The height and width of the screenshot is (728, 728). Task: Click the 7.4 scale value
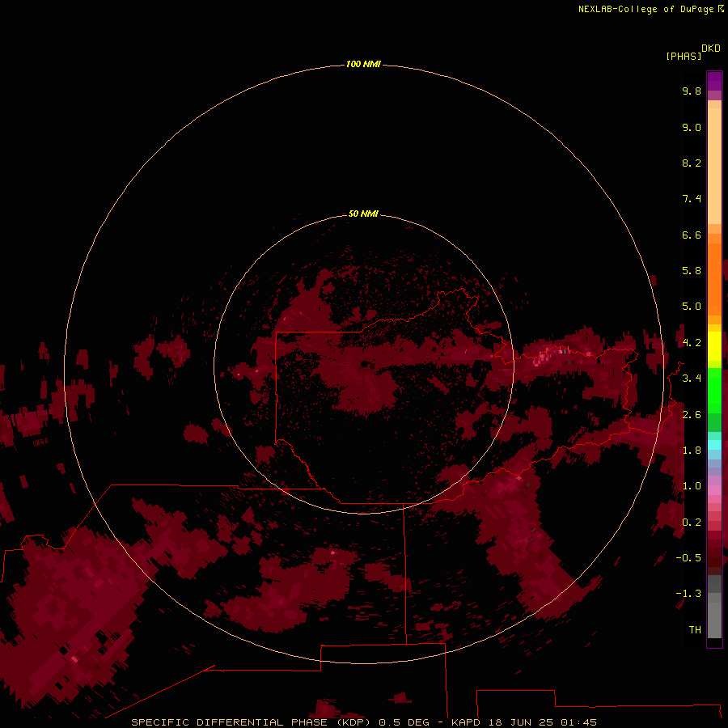[x=692, y=199]
